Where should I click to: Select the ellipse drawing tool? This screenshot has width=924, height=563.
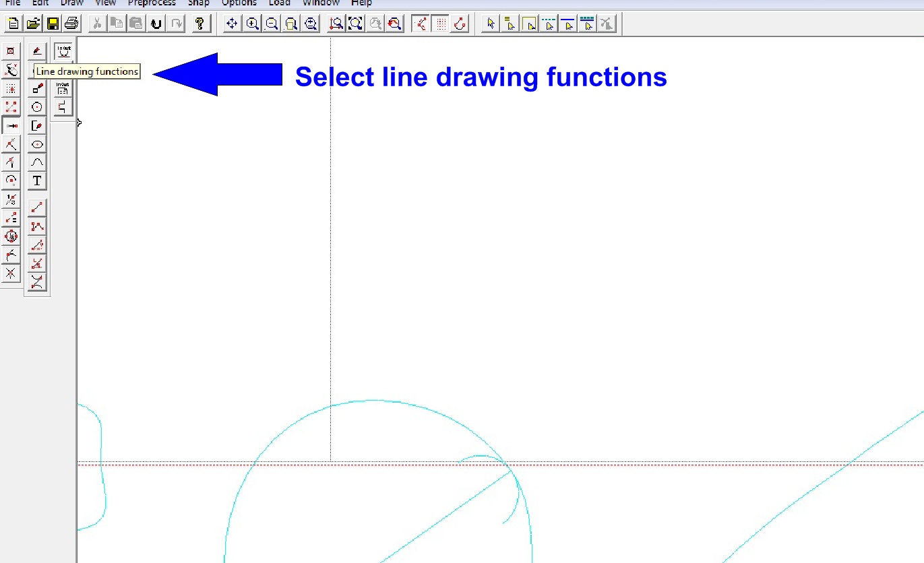coord(38,144)
